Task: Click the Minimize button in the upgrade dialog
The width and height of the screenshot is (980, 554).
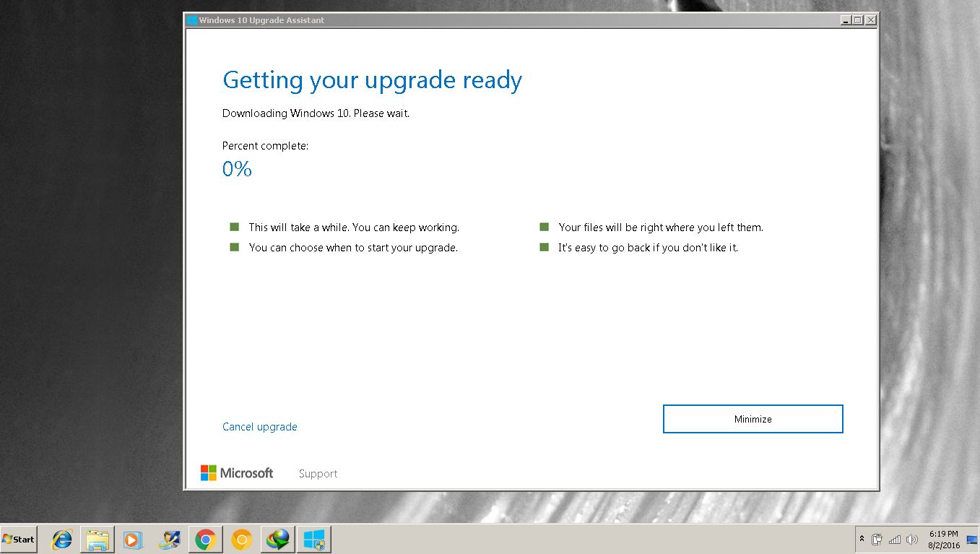Action: coord(753,419)
